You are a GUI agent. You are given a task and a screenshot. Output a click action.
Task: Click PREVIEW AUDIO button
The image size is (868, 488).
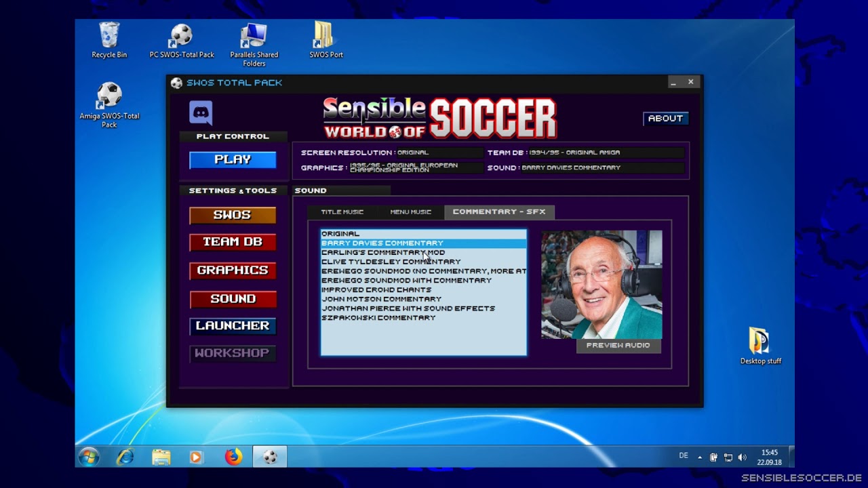(618, 346)
